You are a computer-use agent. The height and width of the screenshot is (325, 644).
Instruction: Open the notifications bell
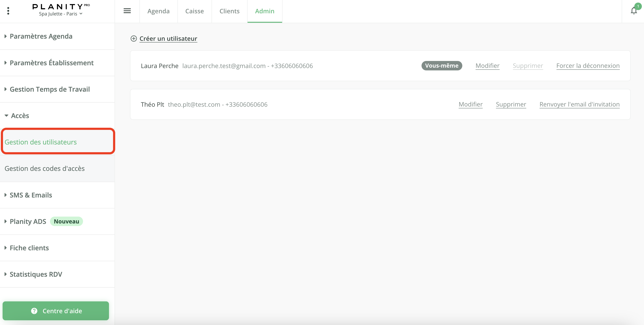point(633,11)
